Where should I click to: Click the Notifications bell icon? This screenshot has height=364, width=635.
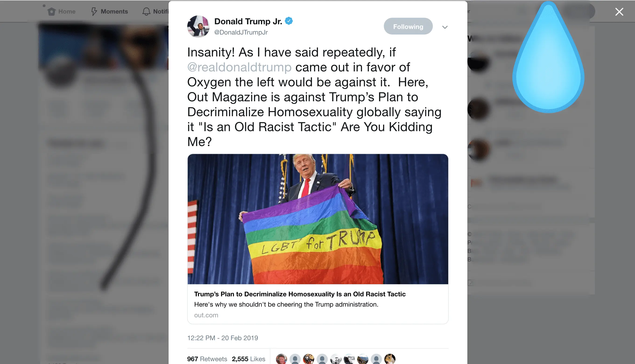(146, 11)
